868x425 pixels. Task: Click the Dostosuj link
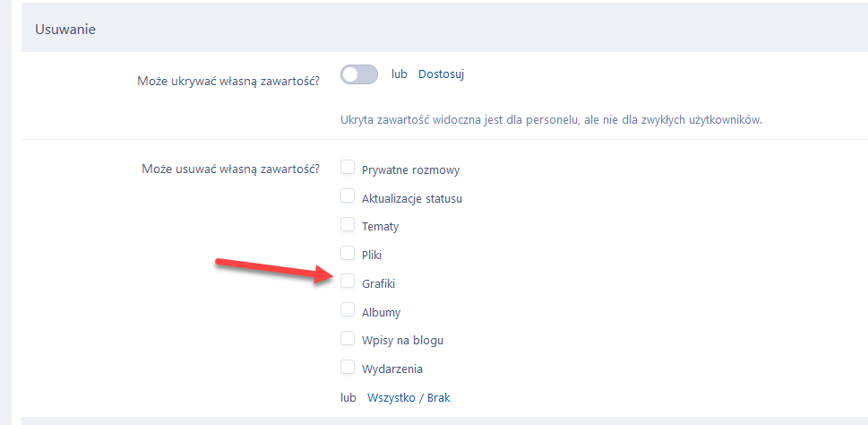coord(441,74)
